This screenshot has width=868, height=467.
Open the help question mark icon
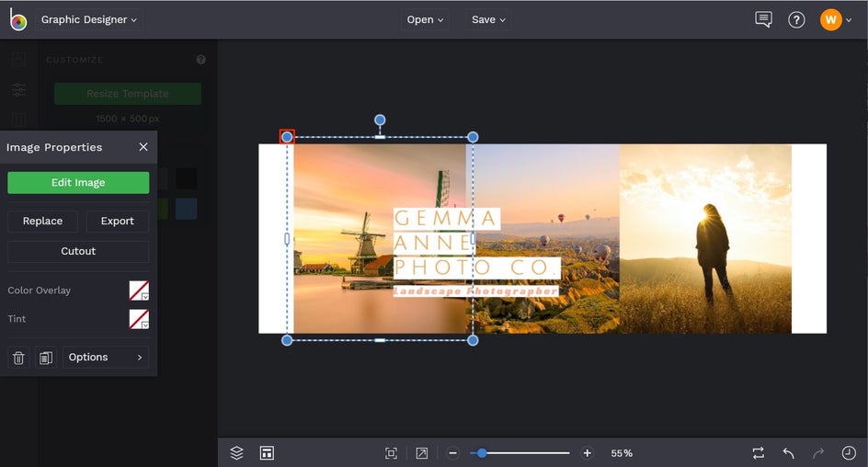coord(796,19)
